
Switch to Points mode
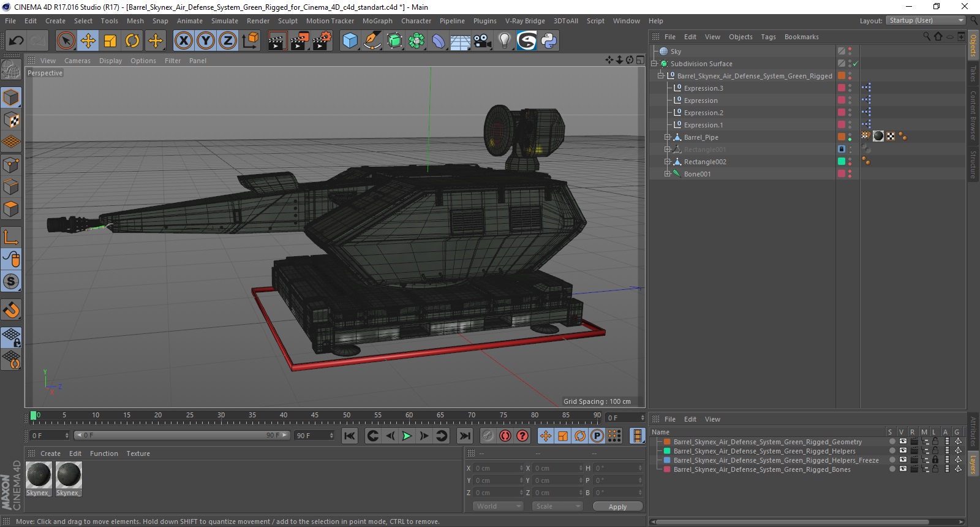point(11,165)
